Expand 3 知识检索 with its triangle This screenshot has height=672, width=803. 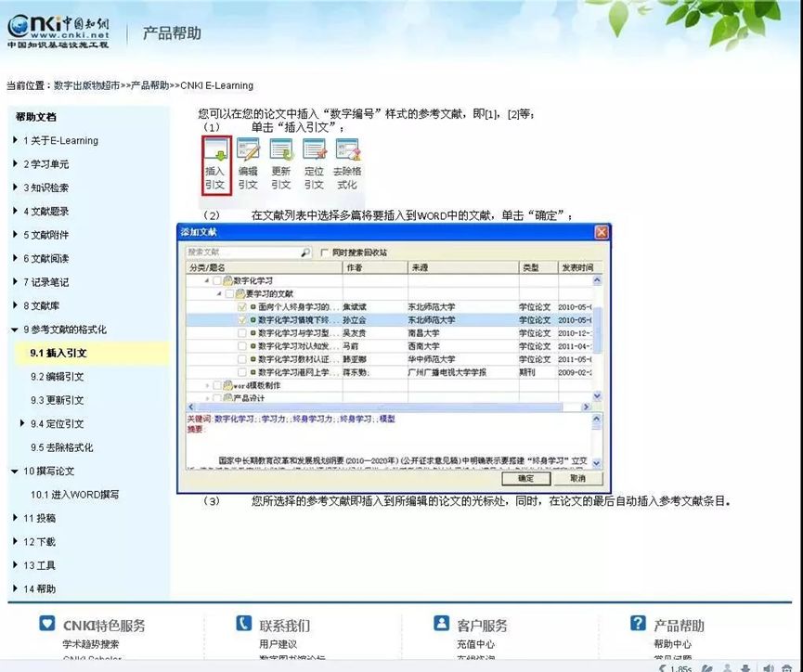15,187
